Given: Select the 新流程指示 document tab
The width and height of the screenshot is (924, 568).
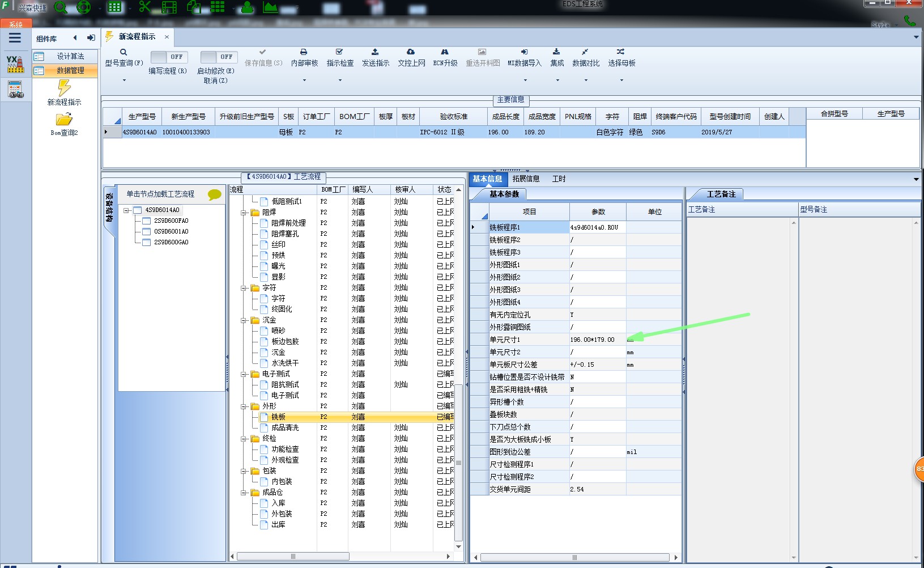Looking at the screenshot, I should point(137,36).
